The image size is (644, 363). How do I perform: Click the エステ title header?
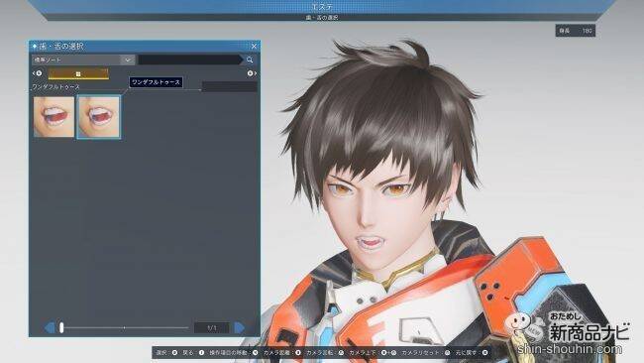322,7
